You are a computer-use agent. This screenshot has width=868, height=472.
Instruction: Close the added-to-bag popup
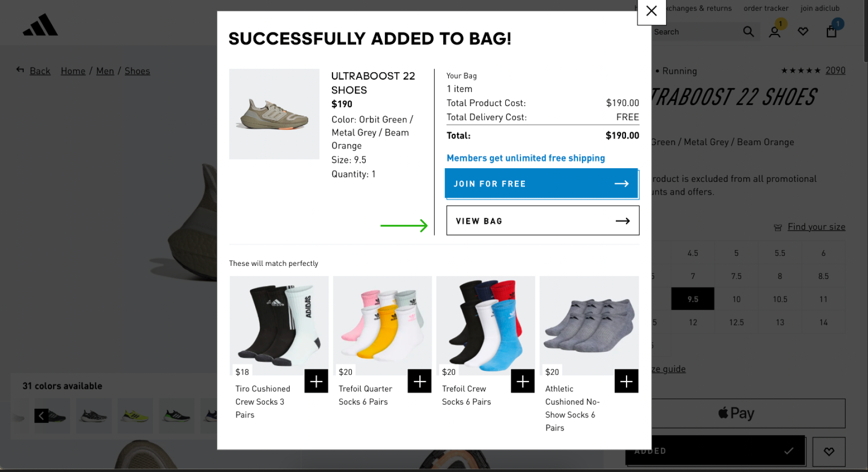651,11
